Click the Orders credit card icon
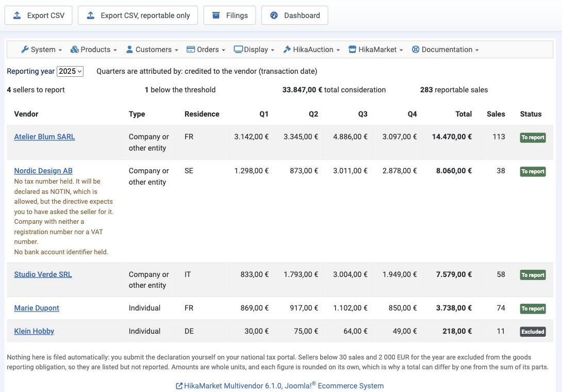 point(191,50)
